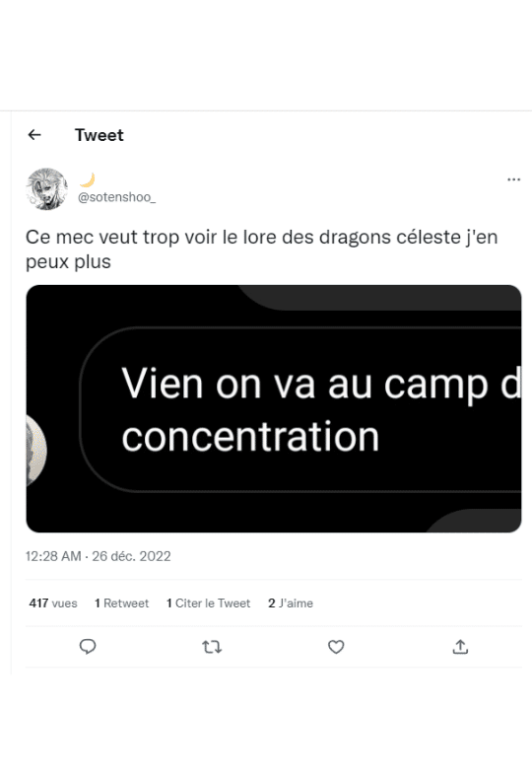The image size is (532, 779).
Task: Open the attached dark chat screenshot image
Action: 274,408
